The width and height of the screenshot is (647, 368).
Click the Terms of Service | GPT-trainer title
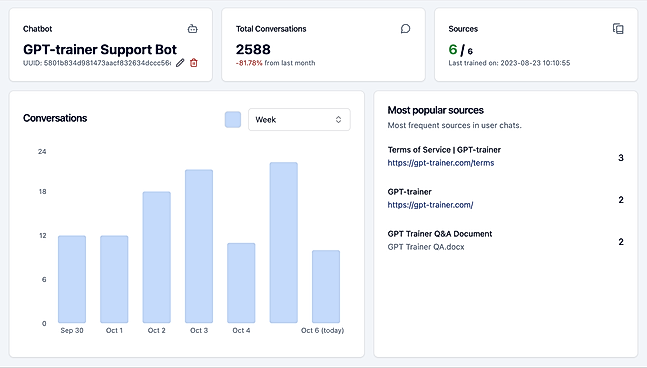(x=444, y=150)
